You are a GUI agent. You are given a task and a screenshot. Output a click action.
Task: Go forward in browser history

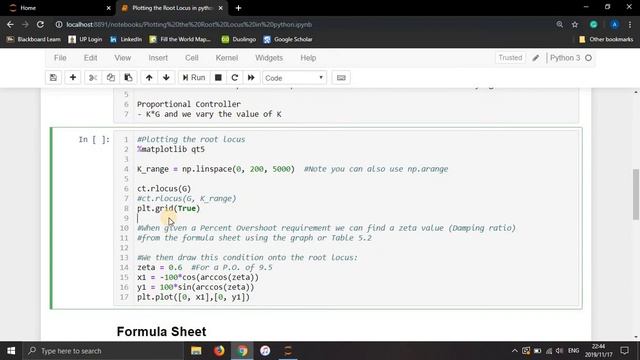tap(25, 24)
